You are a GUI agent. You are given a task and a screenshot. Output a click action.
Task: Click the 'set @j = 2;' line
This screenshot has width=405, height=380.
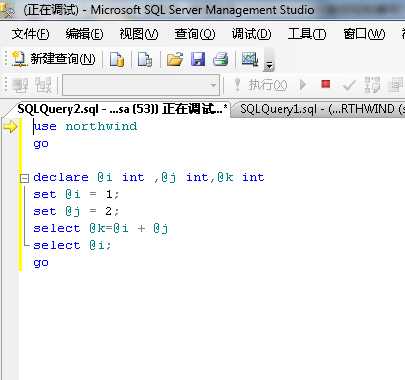[76, 211]
